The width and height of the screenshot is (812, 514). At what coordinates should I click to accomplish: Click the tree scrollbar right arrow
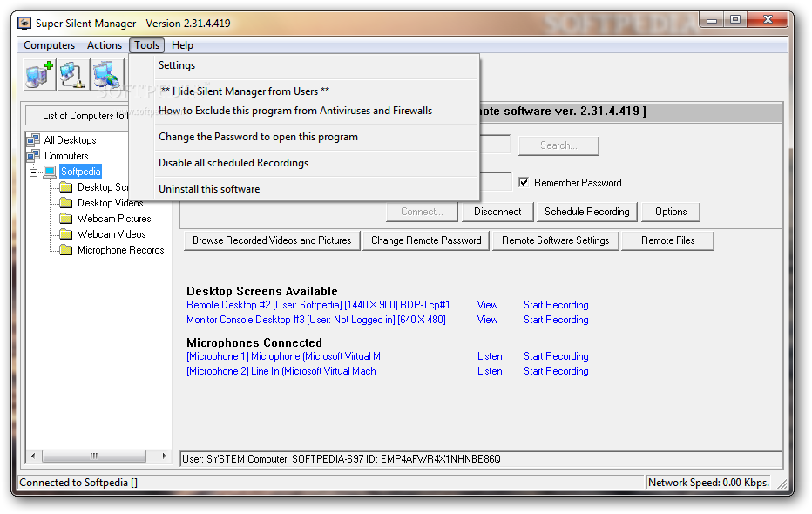click(164, 456)
